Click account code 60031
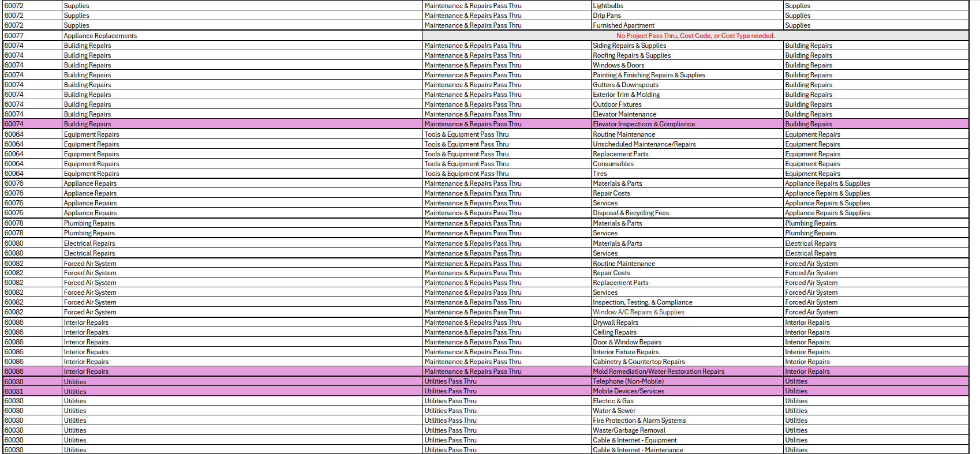 (x=32, y=391)
